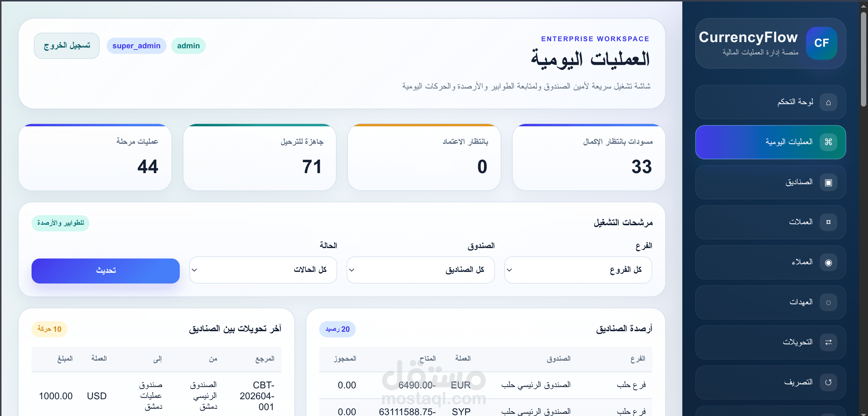This screenshot has height=416, width=868.
Task: Click the home icon beside لوحة التحكم
Action: tap(828, 102)
